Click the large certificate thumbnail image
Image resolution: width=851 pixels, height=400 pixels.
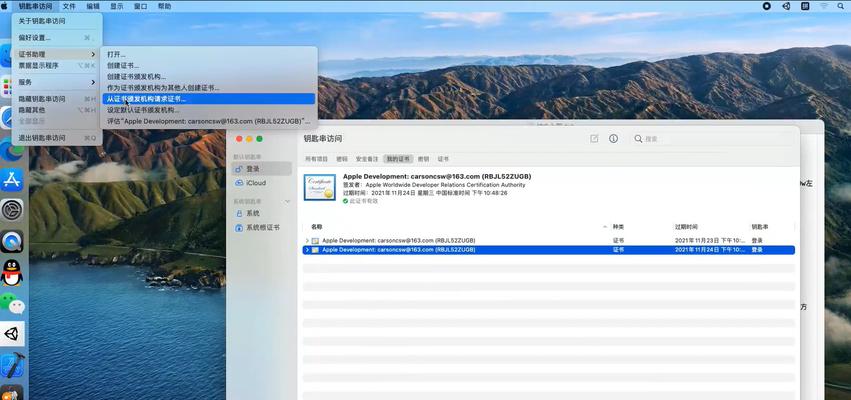(x=320, y=187)
